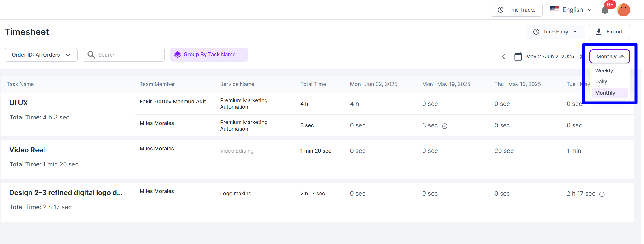The width and height of the screenshot is (644, 244).
Task: Open Time Tracks button
Action: point(516,10)
